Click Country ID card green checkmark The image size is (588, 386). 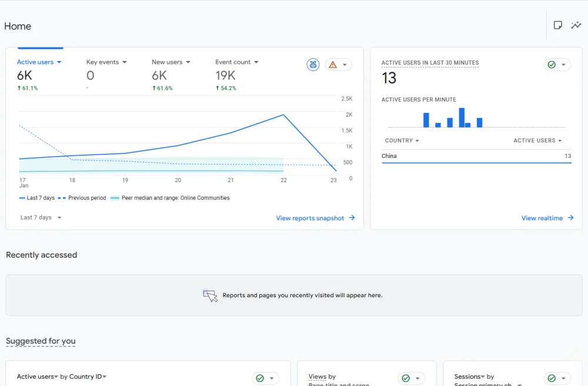[265, 378]
